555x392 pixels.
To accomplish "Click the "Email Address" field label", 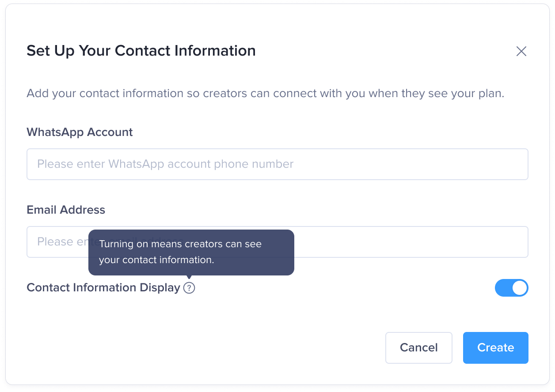I will click(x=66, y=210).
